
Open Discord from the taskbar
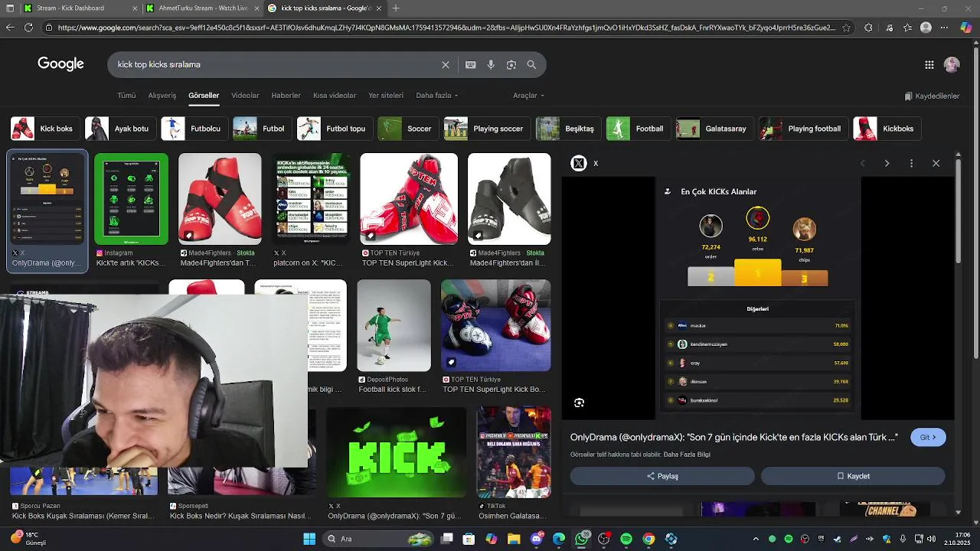[536, 539]
